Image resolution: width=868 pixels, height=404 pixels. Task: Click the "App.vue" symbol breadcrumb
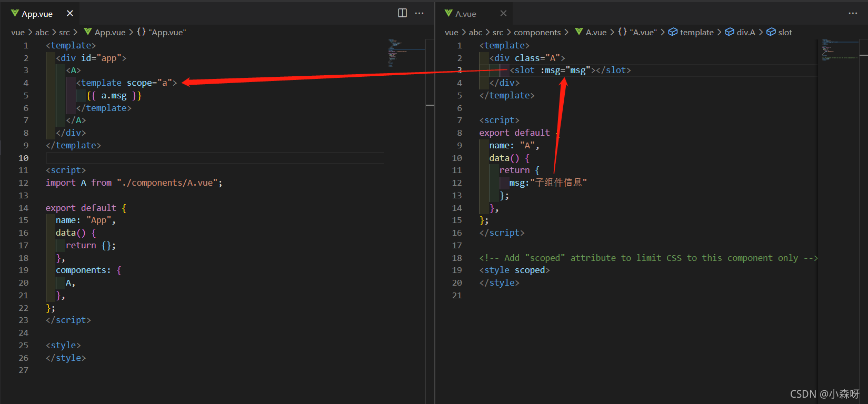coord(167,32)
